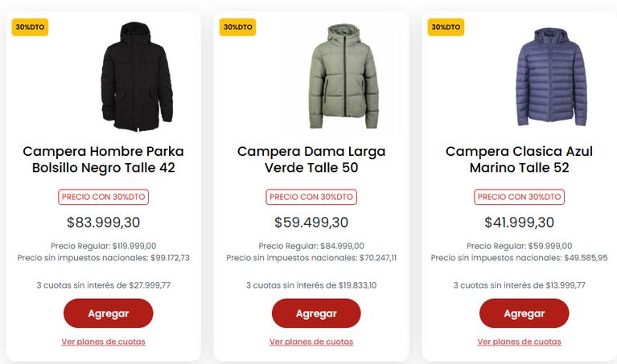Click the red PRECIO CON 30%DTO label on parka
This screenshot has height=364, width=617.
(103, 197)
